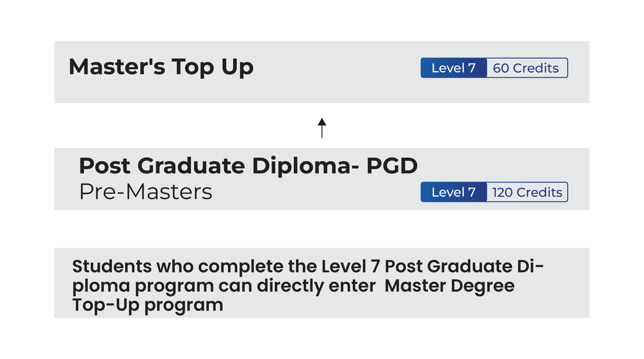Click the Level 7 badge beside Master's Top Up
The width and height of the screenshot is (644, 359).
[x=453, y=68]
